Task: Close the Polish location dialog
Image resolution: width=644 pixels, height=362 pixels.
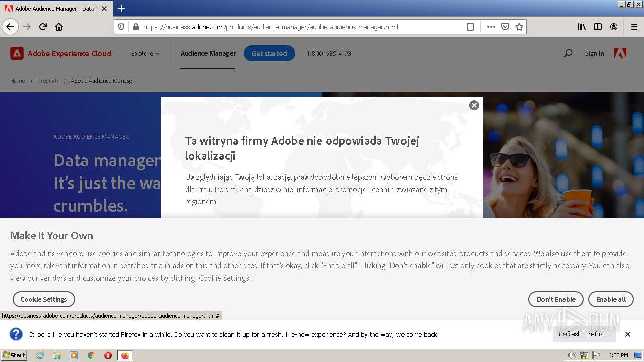Action: (x=474, y=105)
